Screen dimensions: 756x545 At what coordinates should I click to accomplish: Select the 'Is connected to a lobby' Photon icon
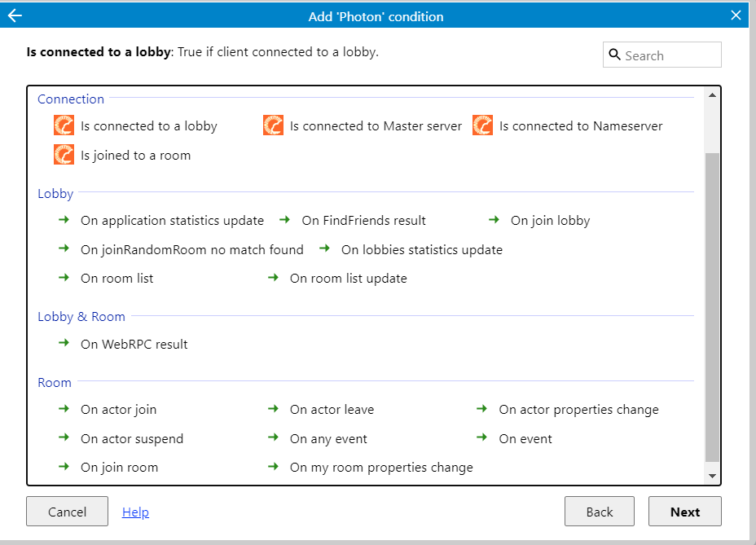click(x=64, y=125)
